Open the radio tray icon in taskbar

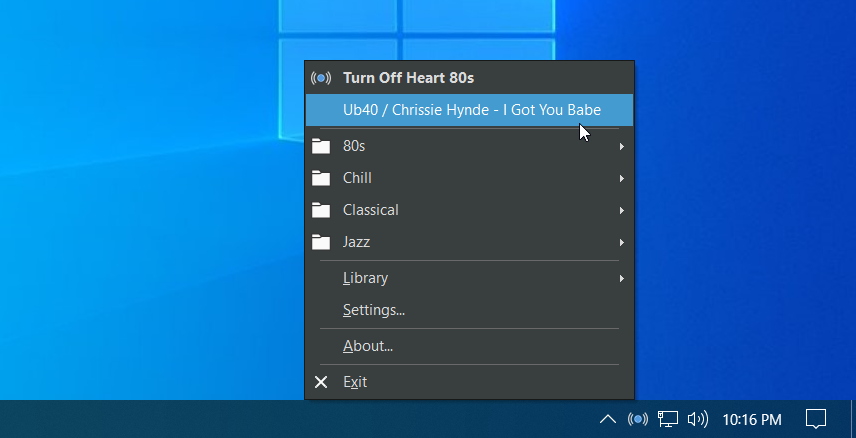point(638,419)
